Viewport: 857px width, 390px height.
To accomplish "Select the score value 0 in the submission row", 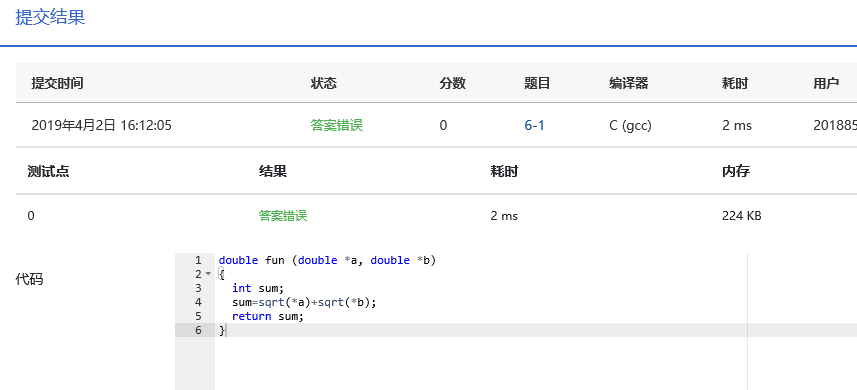I will tap(443, 126).
